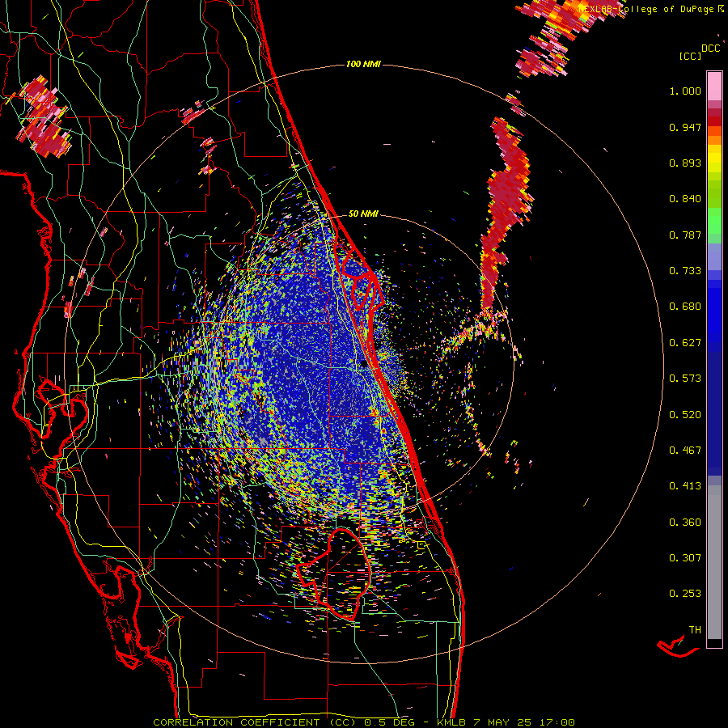Click the DCC label above the color bar

[711, 49]
